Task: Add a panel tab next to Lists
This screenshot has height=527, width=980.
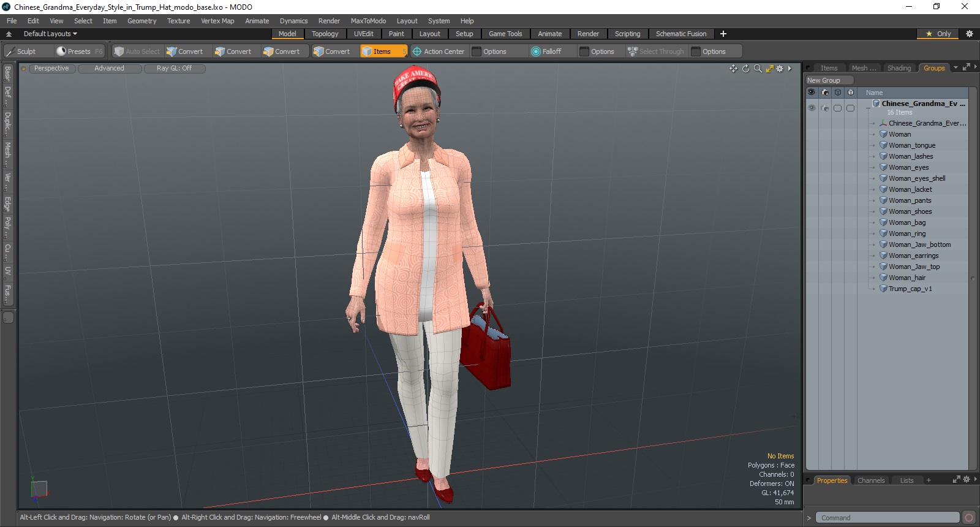Action: click(x=929, y=480)
